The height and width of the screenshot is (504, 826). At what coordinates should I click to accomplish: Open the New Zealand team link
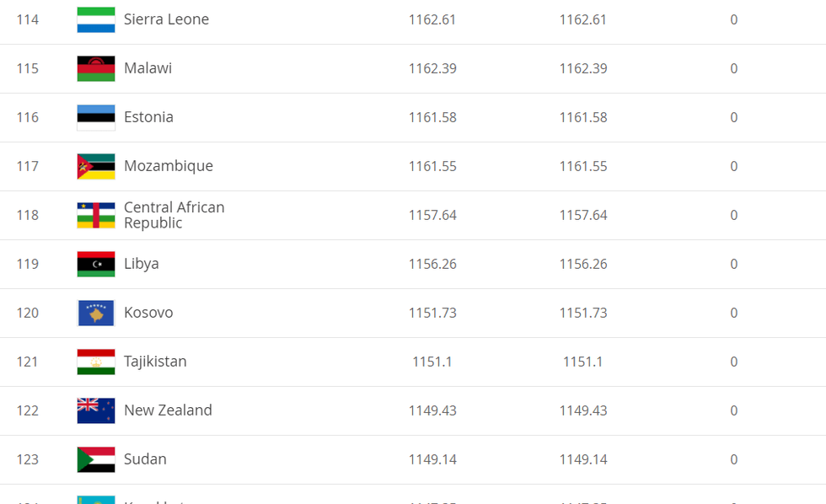[168, 410]
